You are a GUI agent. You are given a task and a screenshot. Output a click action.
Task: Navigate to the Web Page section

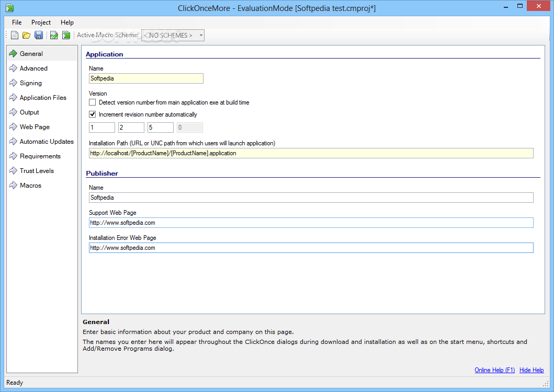[x=42, y=127]
